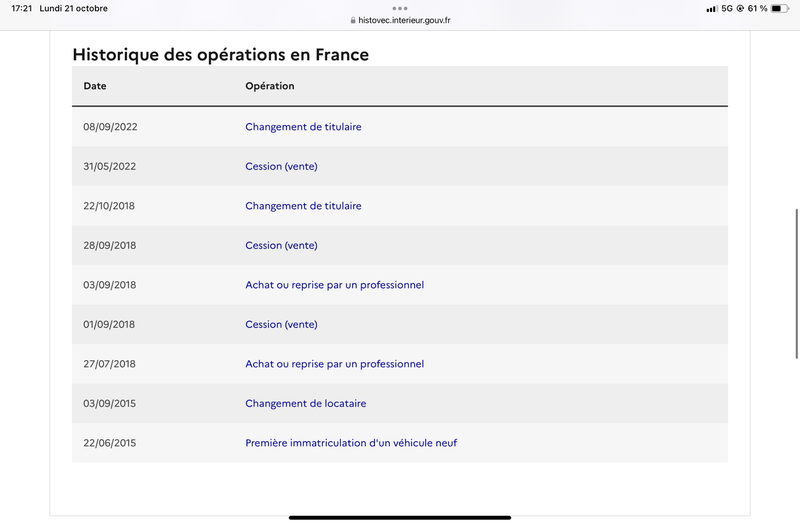Tap the Date column header

[95, 86]
